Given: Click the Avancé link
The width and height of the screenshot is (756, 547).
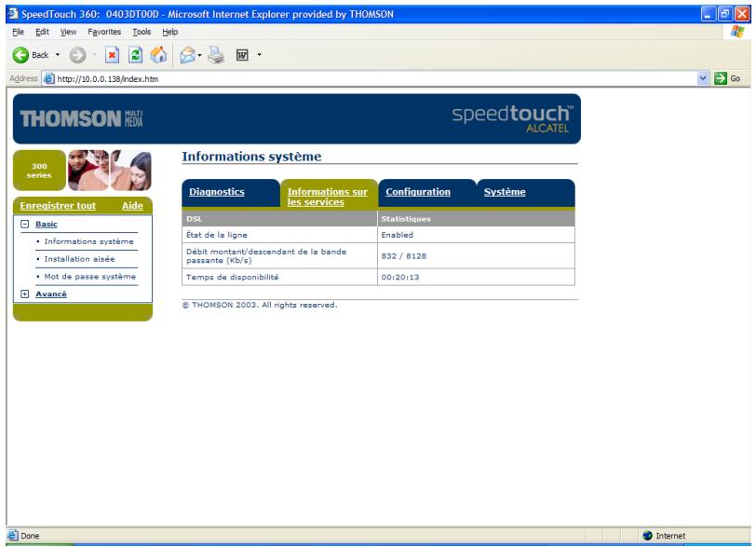Looking at the screenshot, I should (x=51, y=294).
